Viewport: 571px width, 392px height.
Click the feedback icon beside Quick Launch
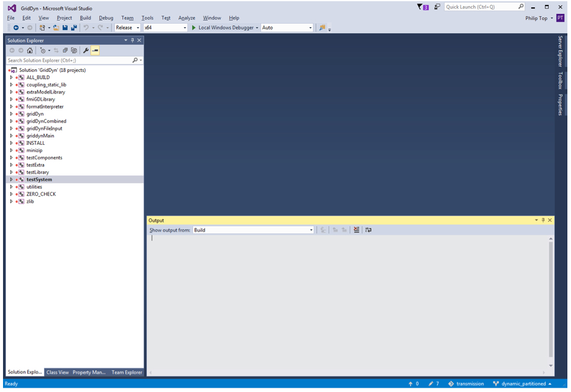coord(437,7)
